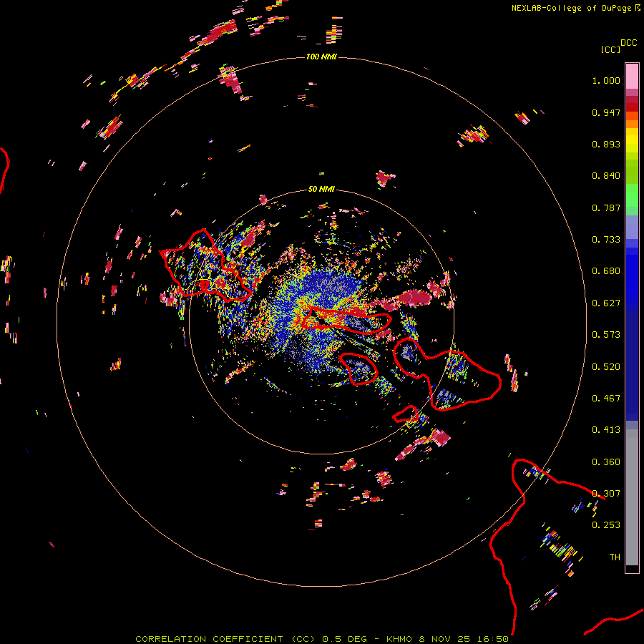Click the DCC label above the color scale

[628, 43]
